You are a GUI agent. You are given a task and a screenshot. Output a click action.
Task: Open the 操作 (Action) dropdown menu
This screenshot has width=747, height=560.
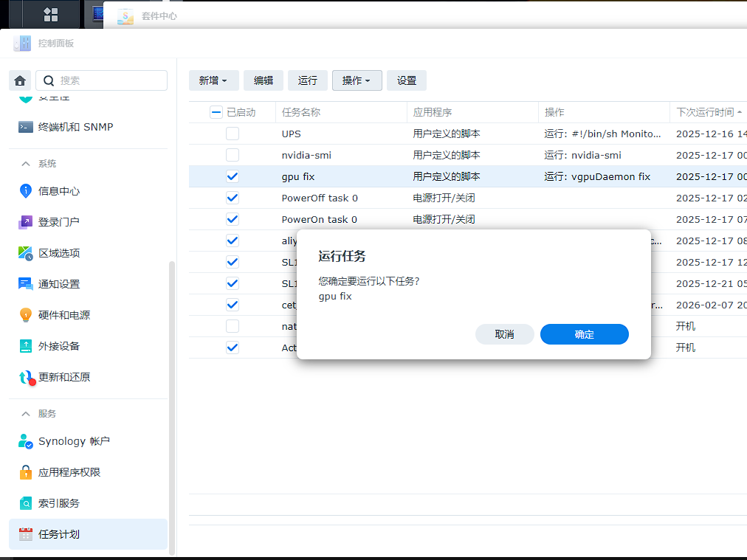point(357,80)
